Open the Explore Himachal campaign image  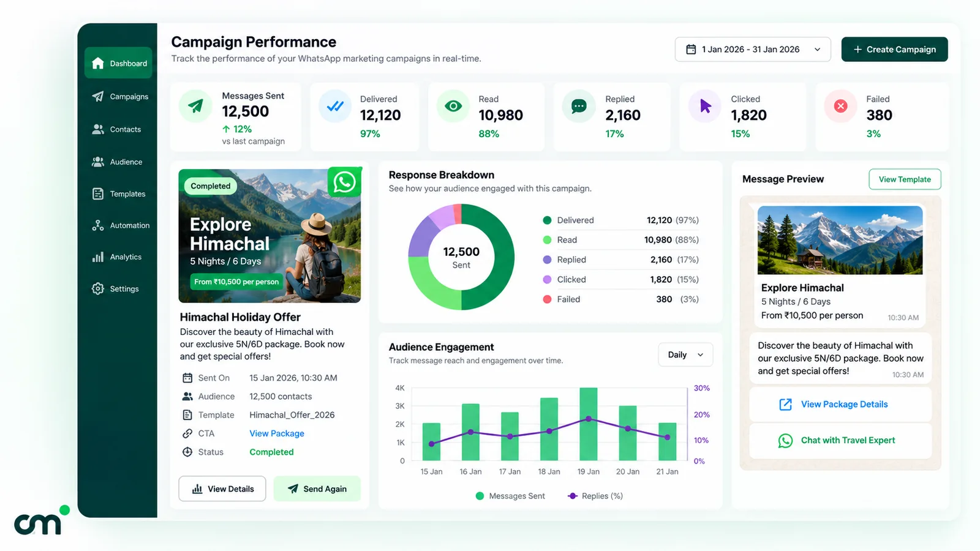coord(269,236)
